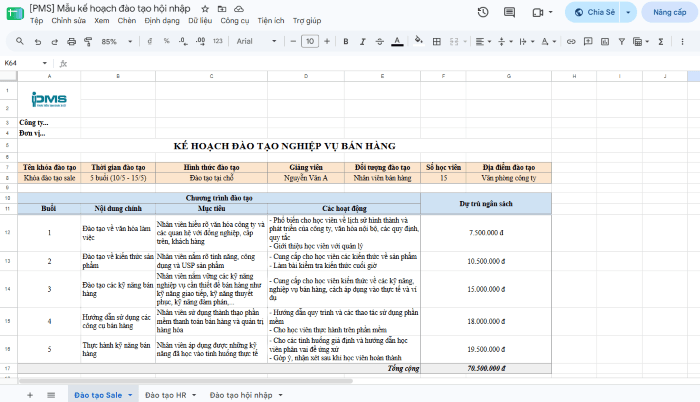Change the text color
Screen dimensions: 700x402
397,42
